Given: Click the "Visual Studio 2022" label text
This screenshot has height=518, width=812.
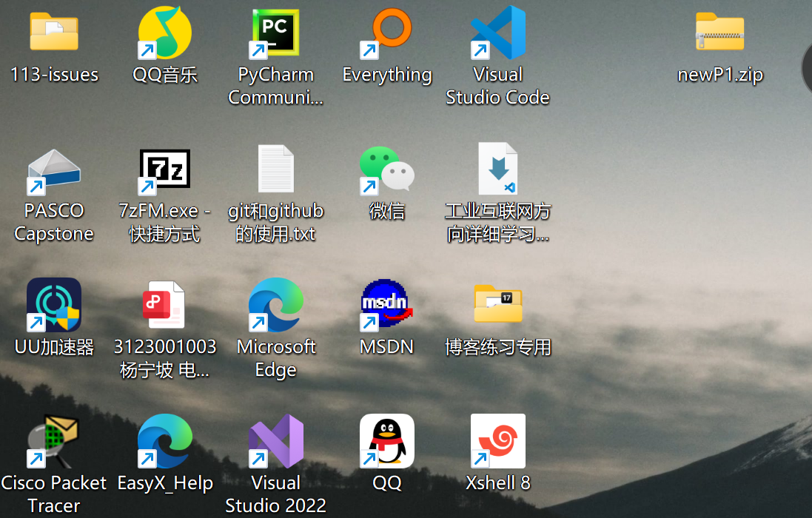Looking at the screenshot, I should (276, 494).
